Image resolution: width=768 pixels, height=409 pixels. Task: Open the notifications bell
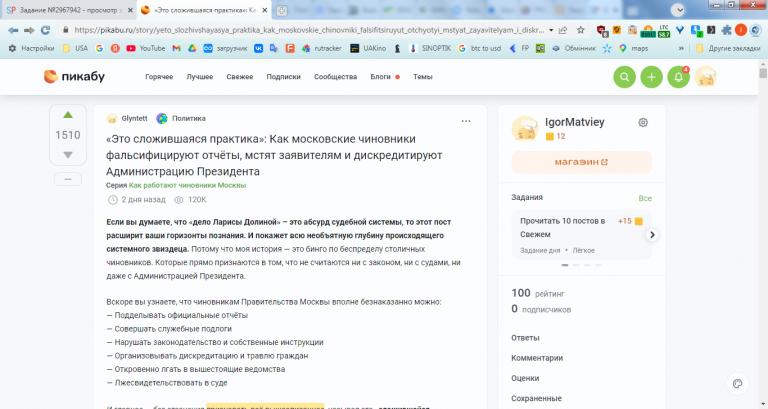pos(678,77)
